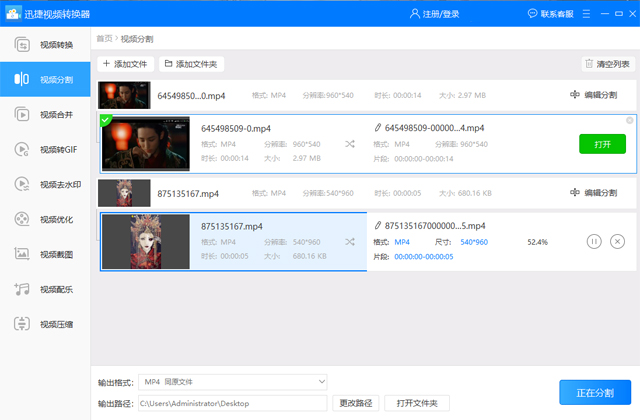
Task: Click the output path input field
Action: pyautogui.click(x=233, y=403)
